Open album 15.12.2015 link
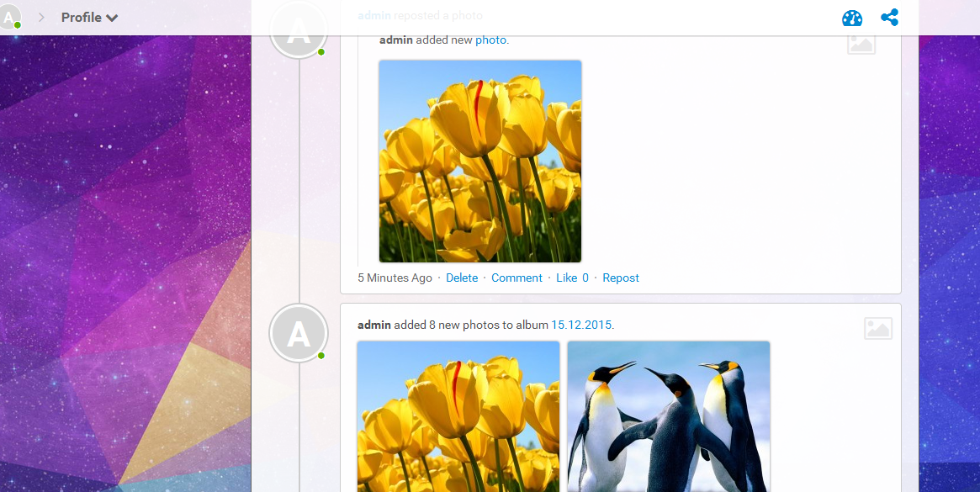980x492 pixels. [581, 325]
